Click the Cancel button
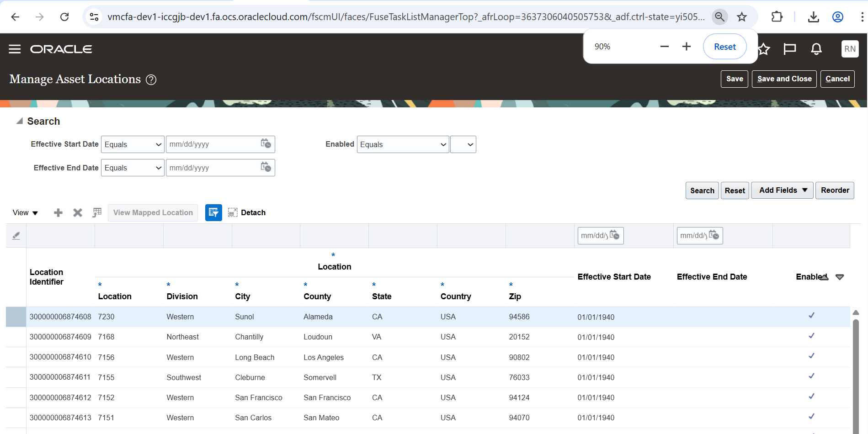868x434 pixels. point(837,79)
